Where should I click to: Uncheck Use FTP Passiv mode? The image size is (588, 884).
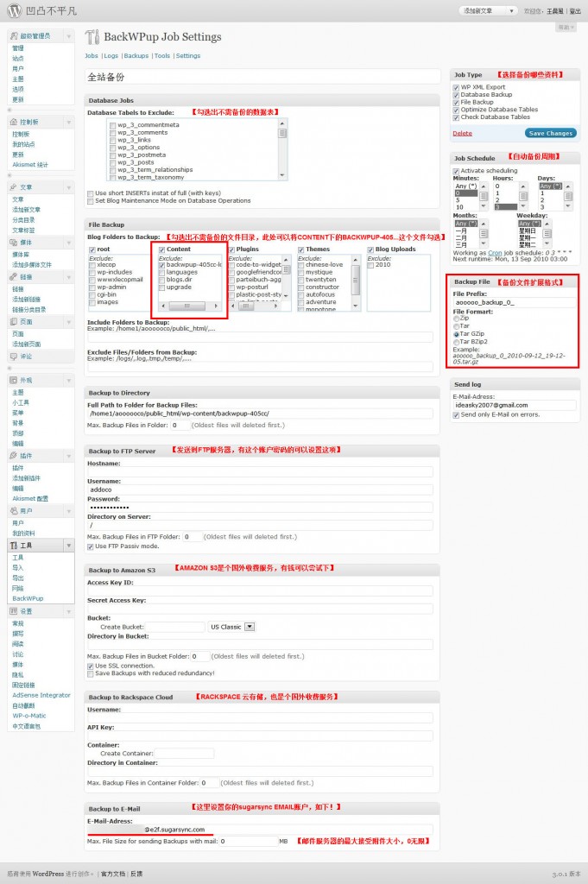pos(90,546)
